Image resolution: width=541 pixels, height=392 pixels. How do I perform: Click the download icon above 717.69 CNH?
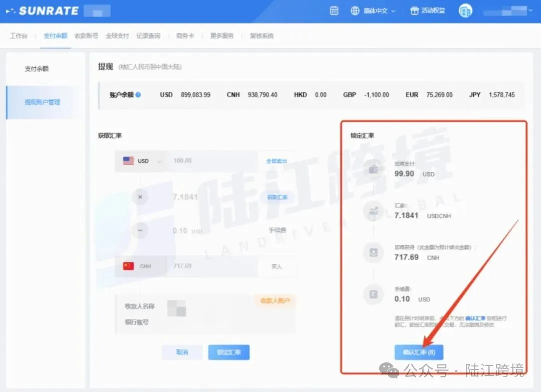coord(373,253)
